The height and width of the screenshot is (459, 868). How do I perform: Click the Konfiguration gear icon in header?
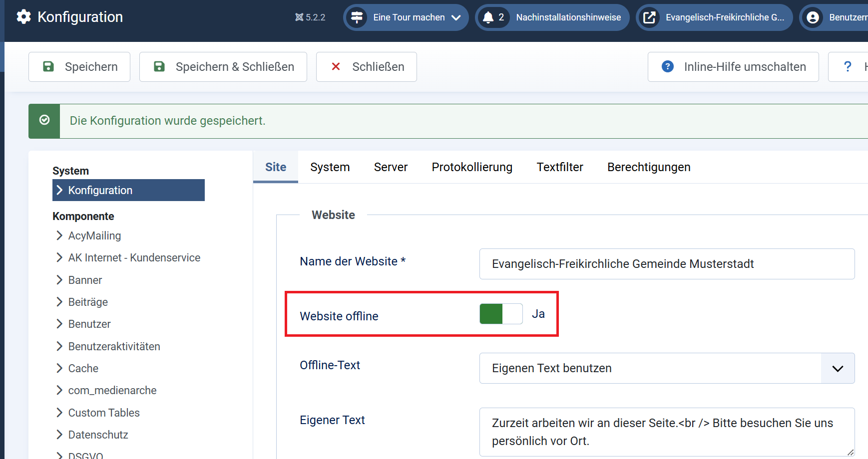(x=23, y=17)
